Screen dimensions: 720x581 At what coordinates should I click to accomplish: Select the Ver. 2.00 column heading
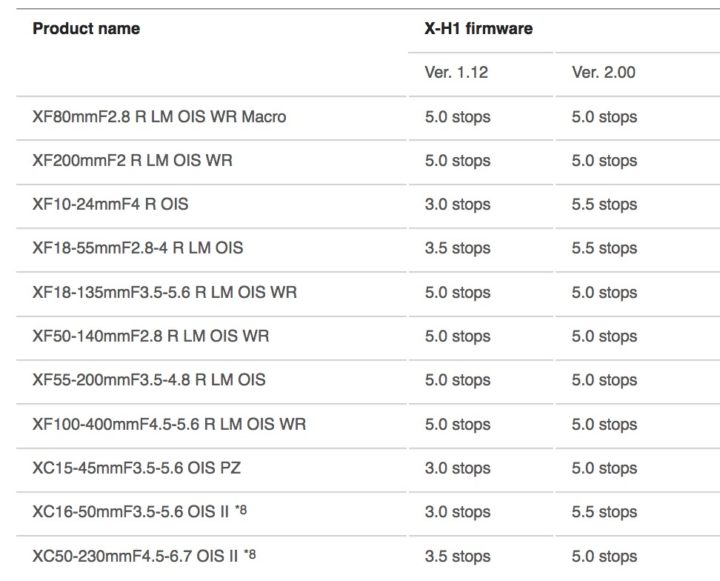coord(603,72)
